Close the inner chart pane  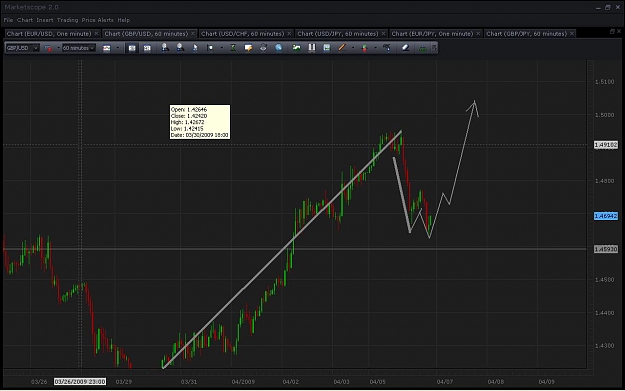pos(619,31)
